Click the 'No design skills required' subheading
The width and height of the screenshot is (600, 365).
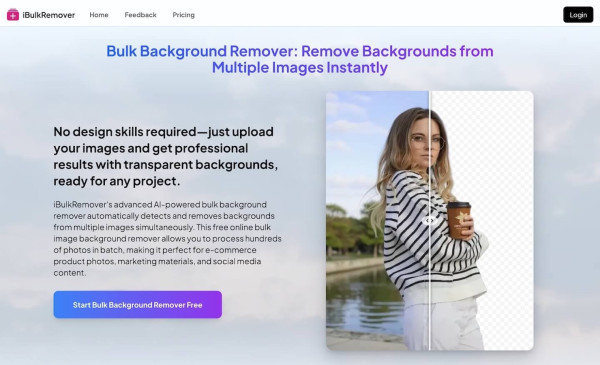(165, 156)
